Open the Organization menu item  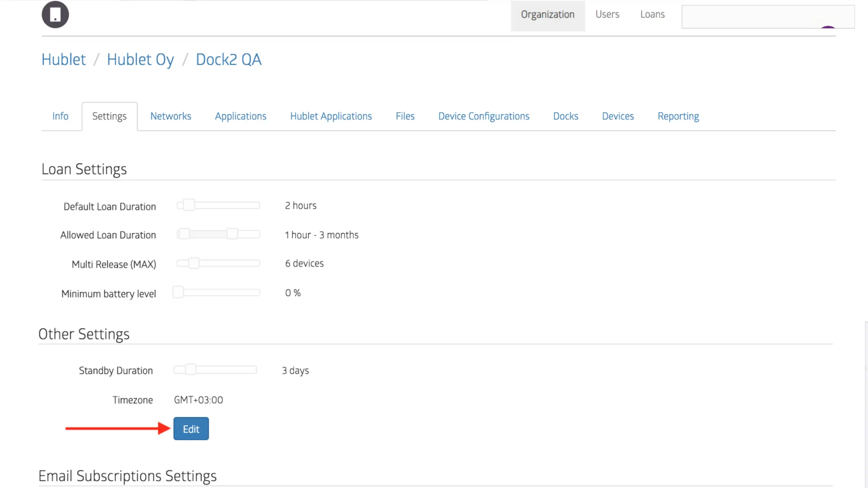(547, 15)
